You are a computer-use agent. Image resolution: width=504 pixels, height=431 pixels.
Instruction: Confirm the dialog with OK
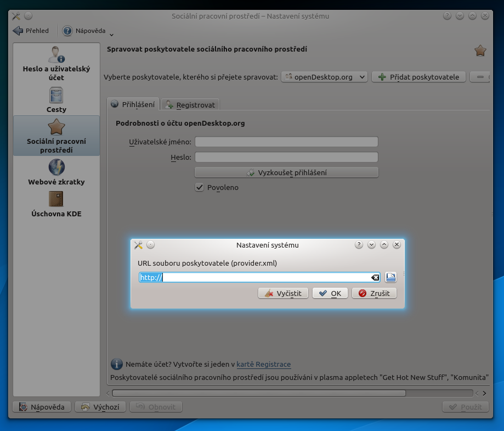point(330,293)
